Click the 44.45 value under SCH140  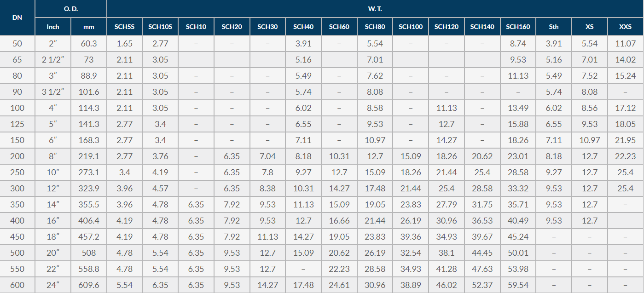(x=482, y=253)
